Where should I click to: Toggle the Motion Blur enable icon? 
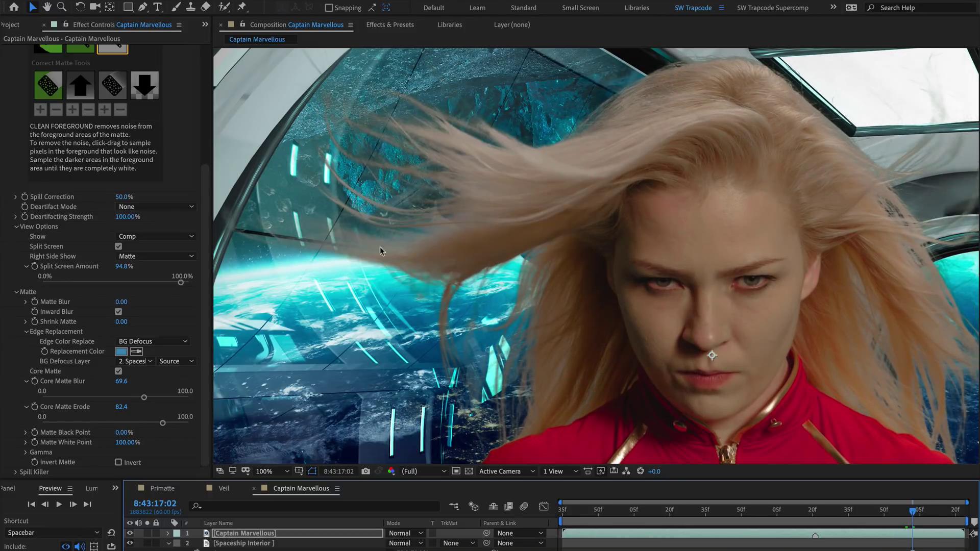tap(524, 506)
